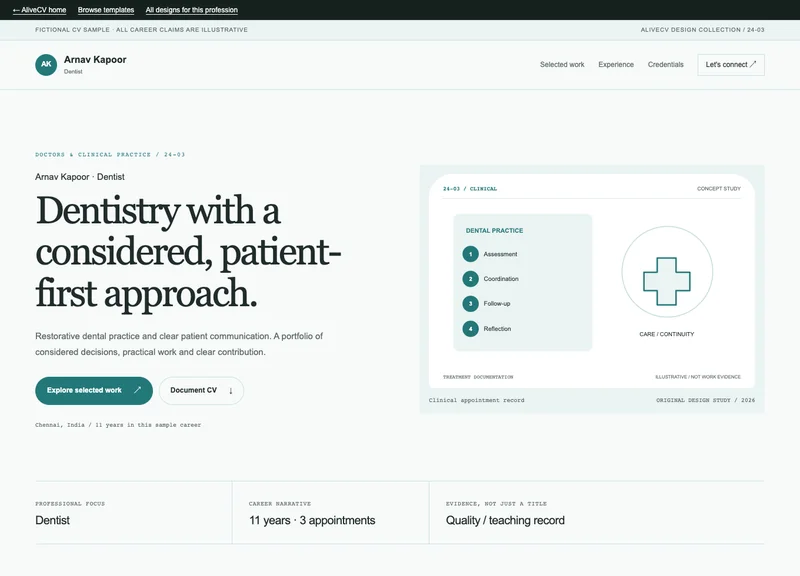Navigate to Credentials section
Screen dimensions: 800x576
tap(665, 65)
